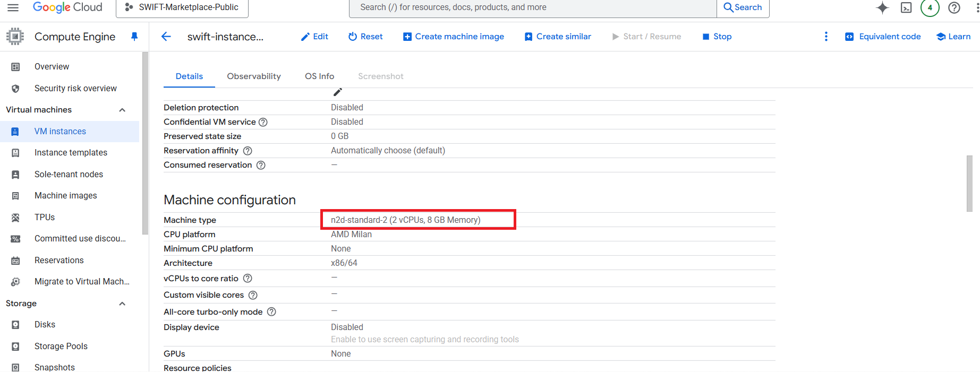The height and width of the screenshot is (372, 980).
Task: Stop the VM instance
Action: (x=717, y=37)
